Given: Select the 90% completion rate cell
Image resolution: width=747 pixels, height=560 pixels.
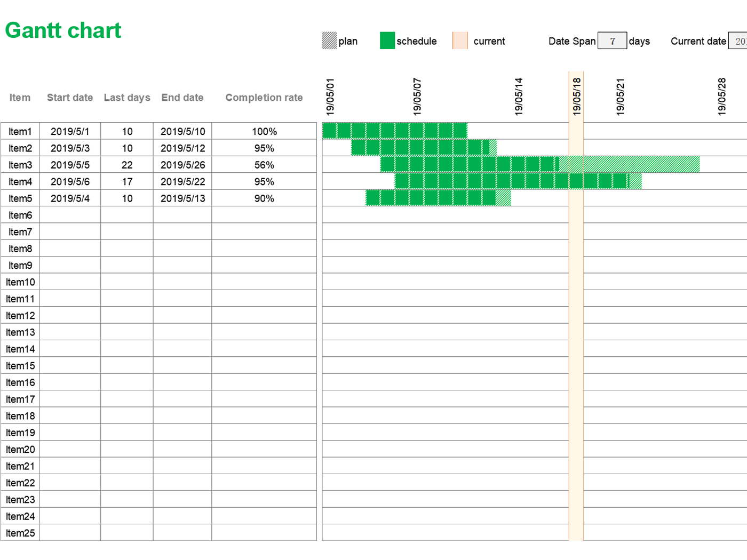Looking at the screenshot, I should (x=264, y=198).
